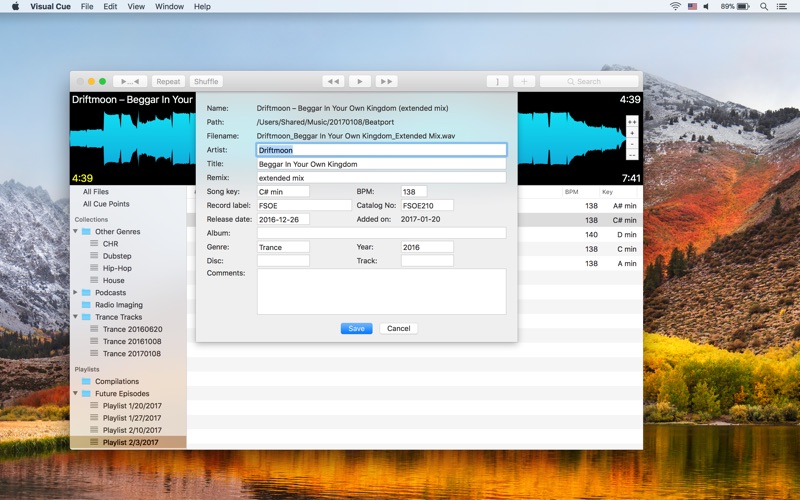This screenshot has height=500, width=800.
Task: Toggle Repeat playback mode
Action: (168, 81)
